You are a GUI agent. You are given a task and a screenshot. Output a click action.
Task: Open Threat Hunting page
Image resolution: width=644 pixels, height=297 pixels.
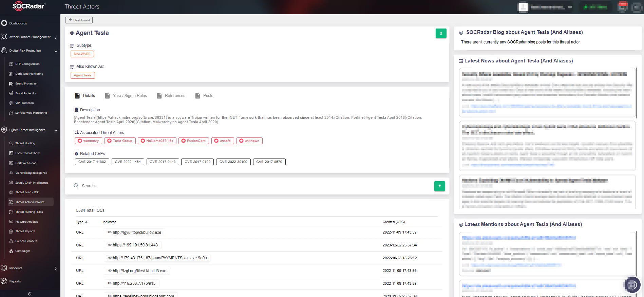[x=25, y=143]
